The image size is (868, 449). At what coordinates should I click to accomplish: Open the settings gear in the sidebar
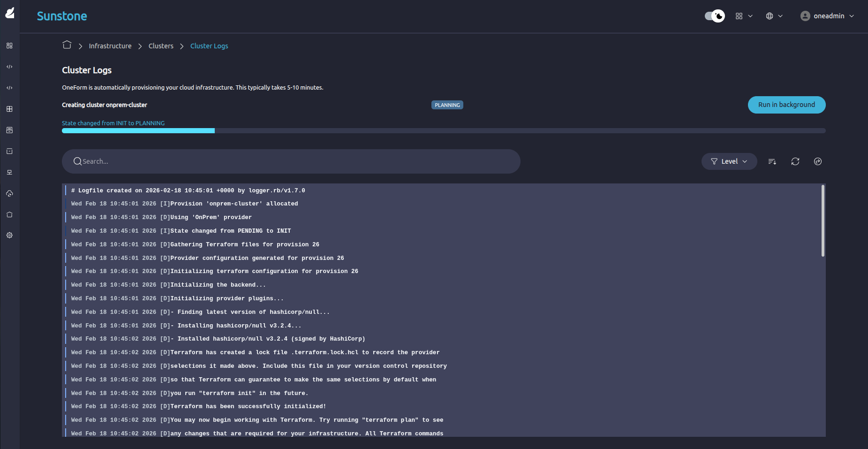[9, 236]
